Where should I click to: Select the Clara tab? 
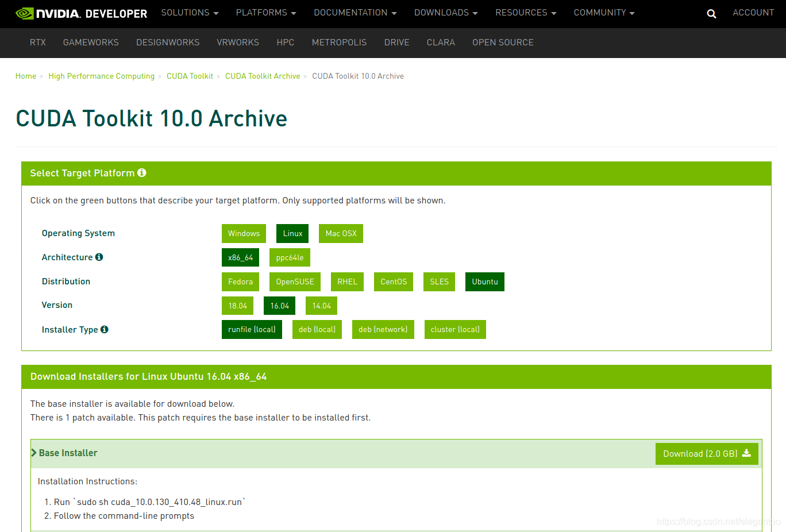pos(441,43)
